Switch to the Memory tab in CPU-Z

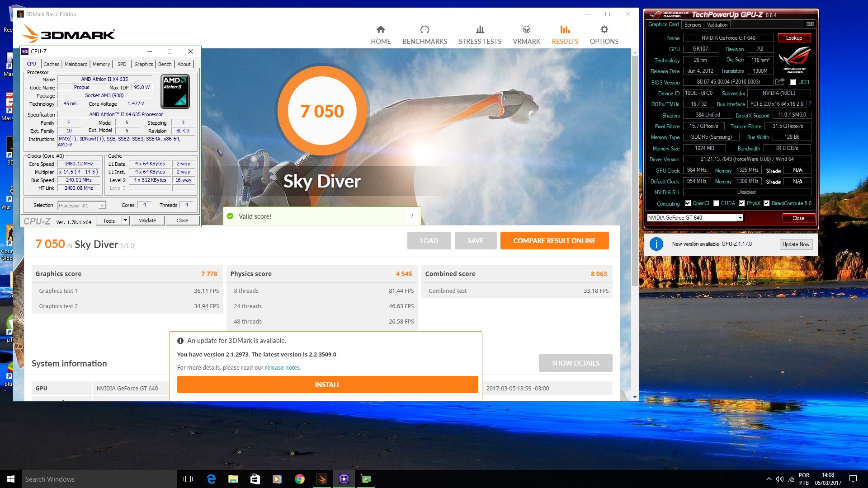click(x=101, y=64)
